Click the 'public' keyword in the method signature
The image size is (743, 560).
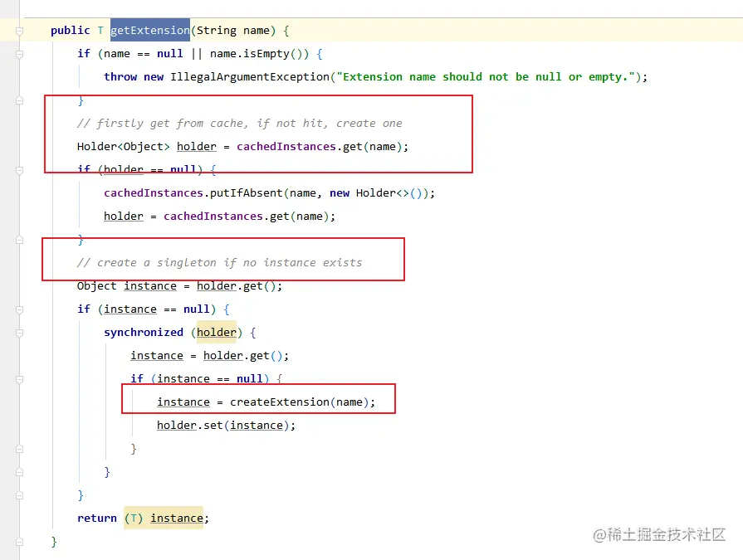70,31
